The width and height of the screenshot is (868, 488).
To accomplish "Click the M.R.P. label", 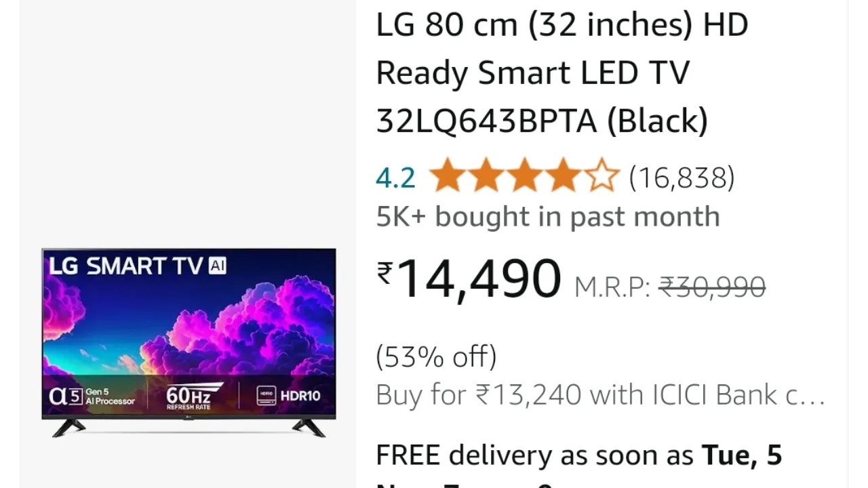I will 612,287.
